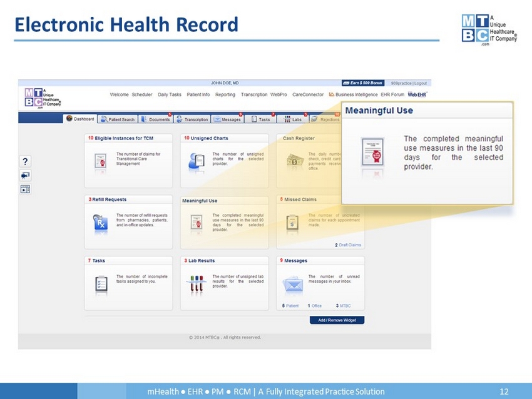The width and height of the screenshot is (532, 399).
Task: Click the Meaningful Use widget title on dashboard
Action: tap(200, 201)
